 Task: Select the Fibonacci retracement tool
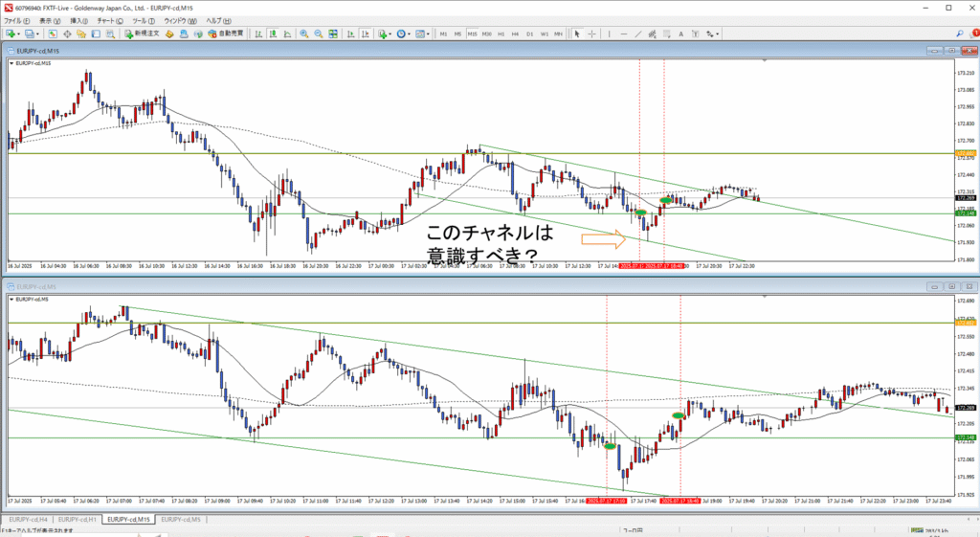667,34
